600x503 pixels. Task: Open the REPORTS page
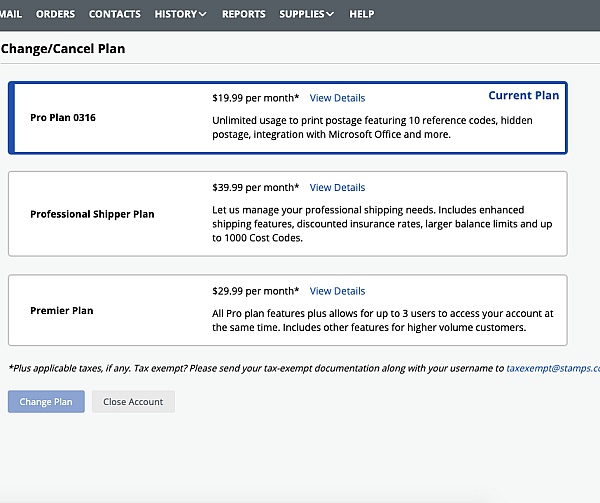243,14
